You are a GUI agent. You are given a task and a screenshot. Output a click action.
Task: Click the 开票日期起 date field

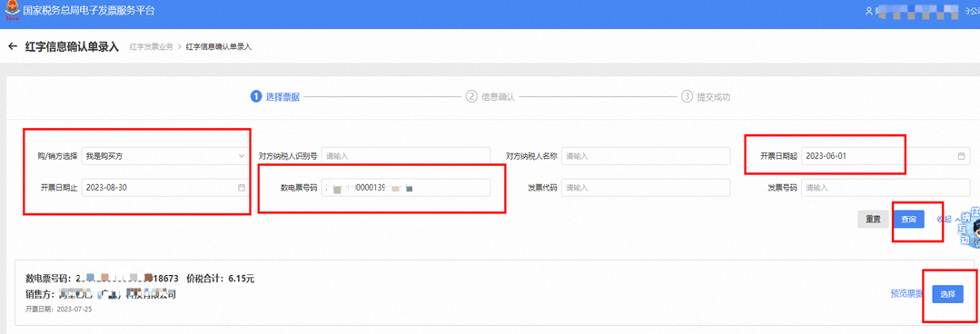click(886, 156)
